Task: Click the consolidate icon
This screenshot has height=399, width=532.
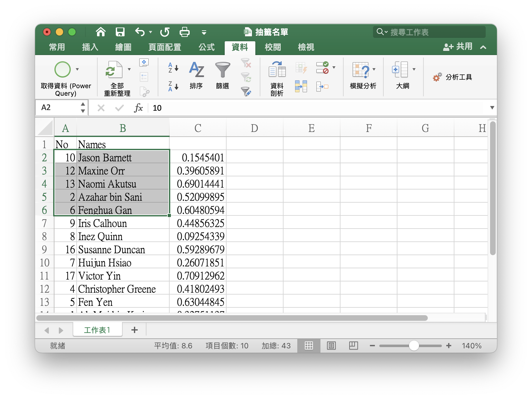Action: click(322, 86)
